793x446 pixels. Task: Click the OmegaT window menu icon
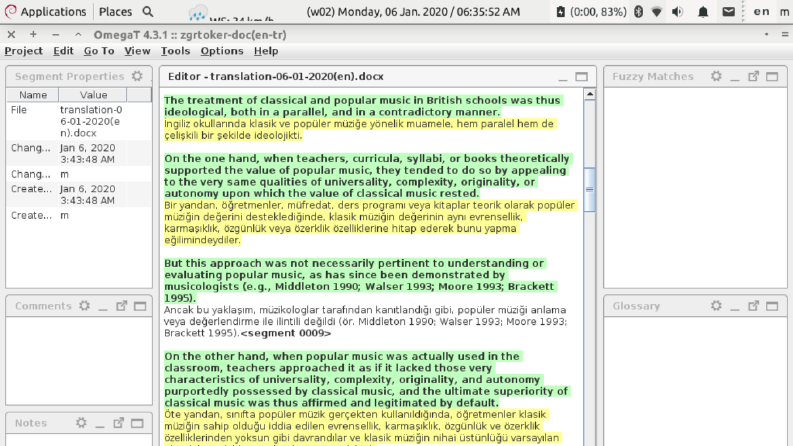pos(785,35)
